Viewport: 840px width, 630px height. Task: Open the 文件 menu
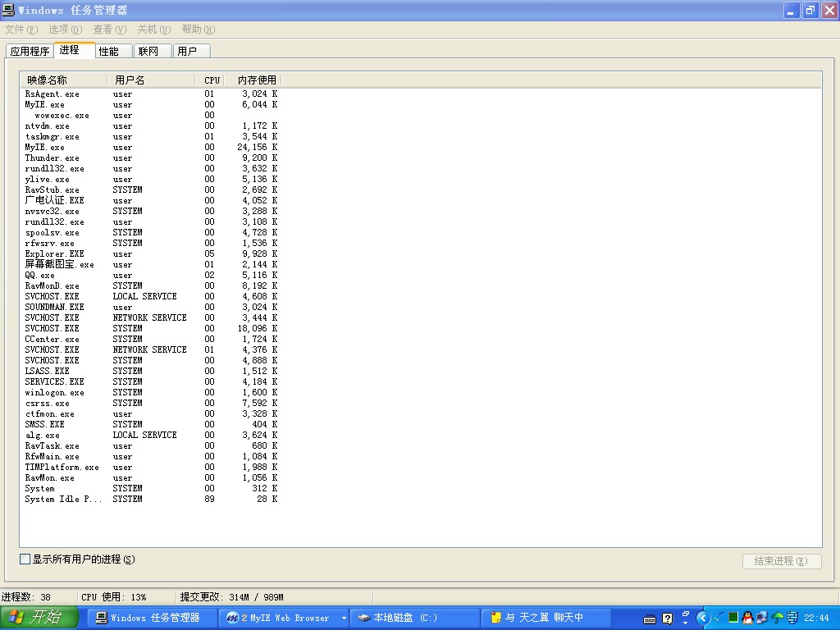pos(21,30)
